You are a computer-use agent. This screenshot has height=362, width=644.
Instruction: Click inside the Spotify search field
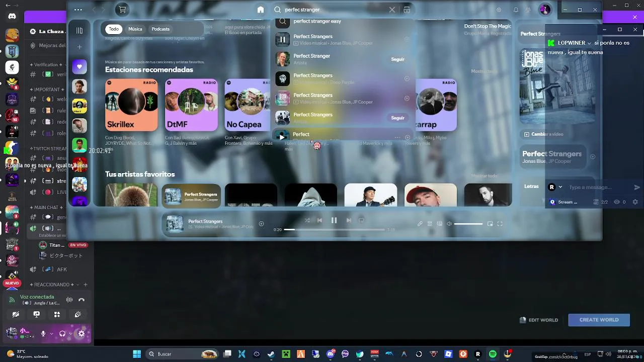pos(335,10)
